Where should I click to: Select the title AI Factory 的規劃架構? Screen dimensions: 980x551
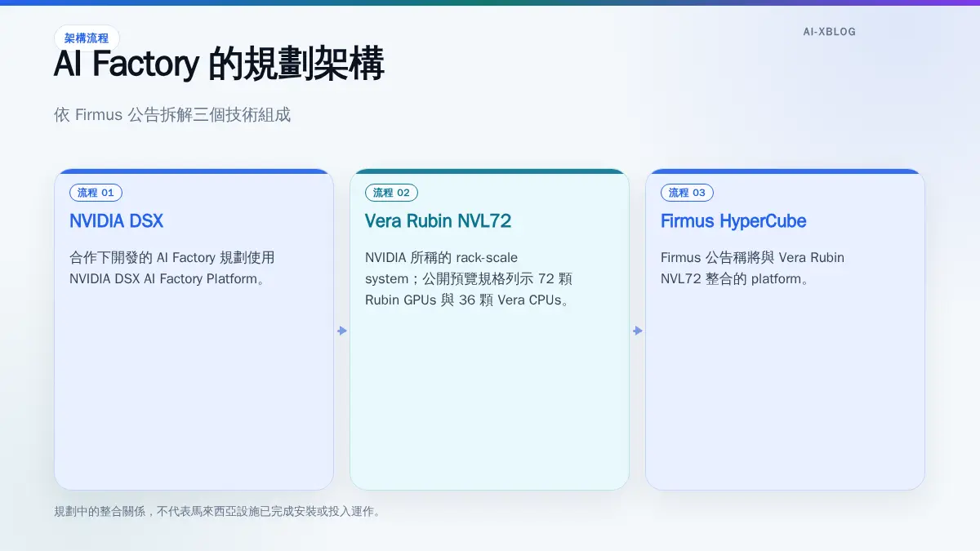pos(219,64)
